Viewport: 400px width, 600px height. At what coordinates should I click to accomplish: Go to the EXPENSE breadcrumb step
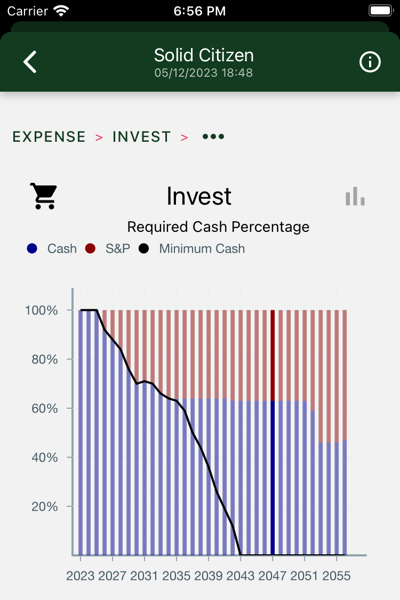(49, 137)
